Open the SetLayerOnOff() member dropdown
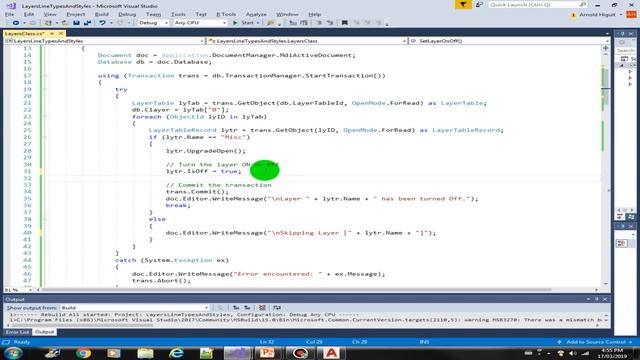640x360 pixels. click(x=509, y=41)
